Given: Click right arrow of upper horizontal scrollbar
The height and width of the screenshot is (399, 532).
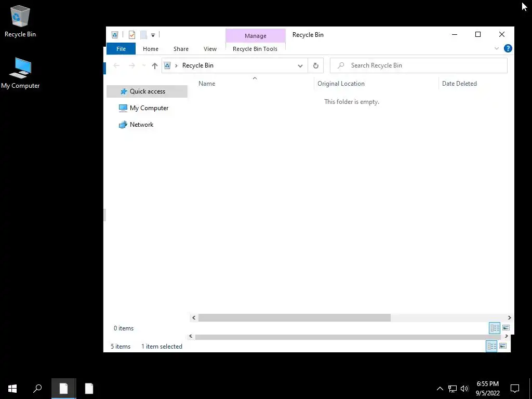Looking at the screenshot, I should tap(509, 317).
